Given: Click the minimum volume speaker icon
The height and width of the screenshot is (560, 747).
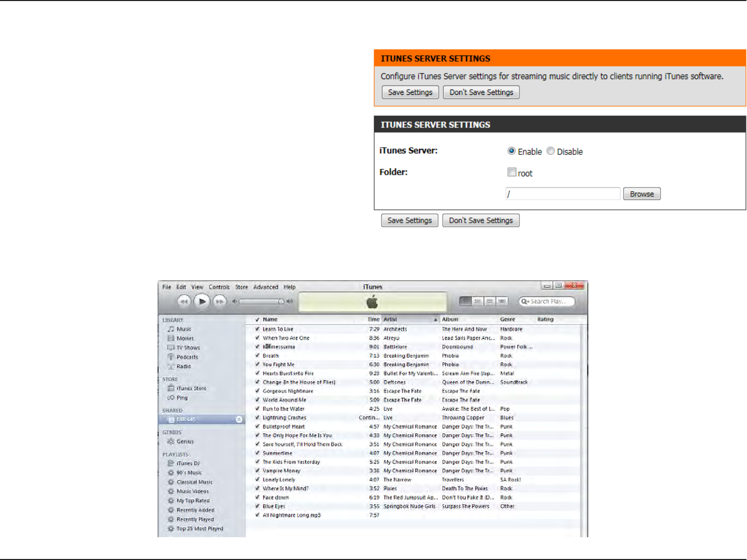Looking at the screenshot, I should (235, 301).
